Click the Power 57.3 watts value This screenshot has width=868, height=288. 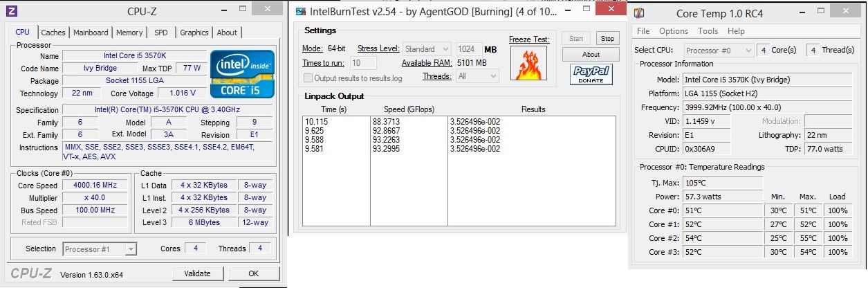723,196
